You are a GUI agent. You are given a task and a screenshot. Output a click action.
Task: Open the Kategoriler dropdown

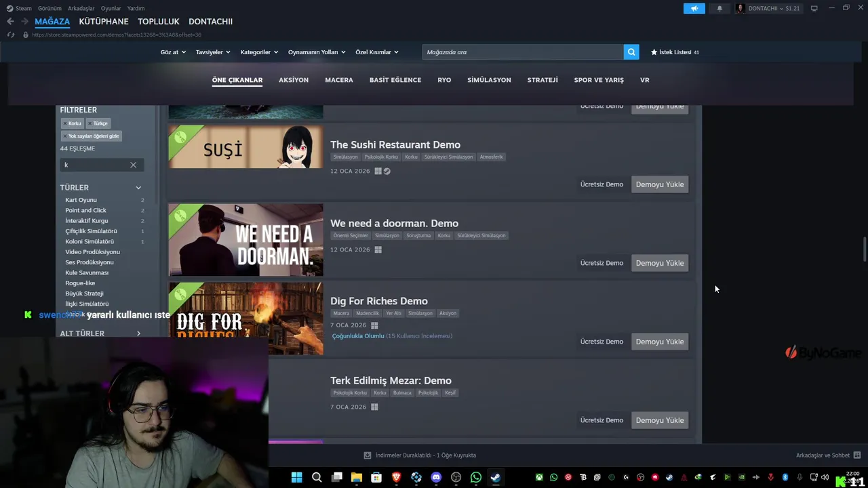(259, 52)
